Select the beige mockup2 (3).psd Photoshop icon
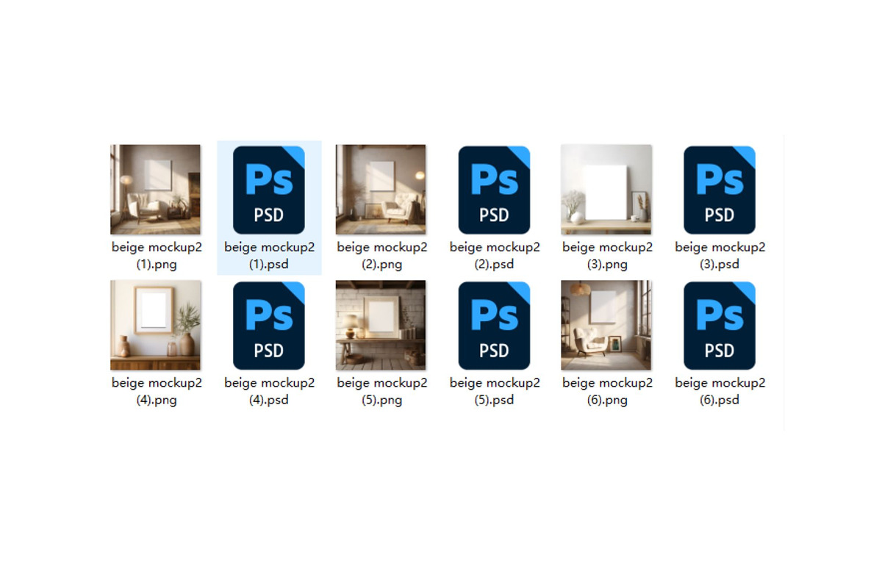This screenshot has height=588, width=882. click(720, 190)
